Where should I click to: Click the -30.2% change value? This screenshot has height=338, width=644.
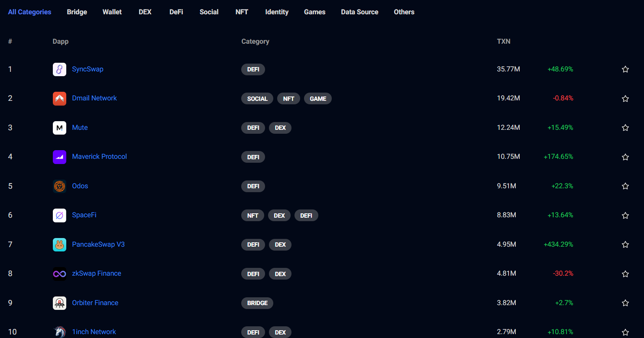tap(563, 274)
